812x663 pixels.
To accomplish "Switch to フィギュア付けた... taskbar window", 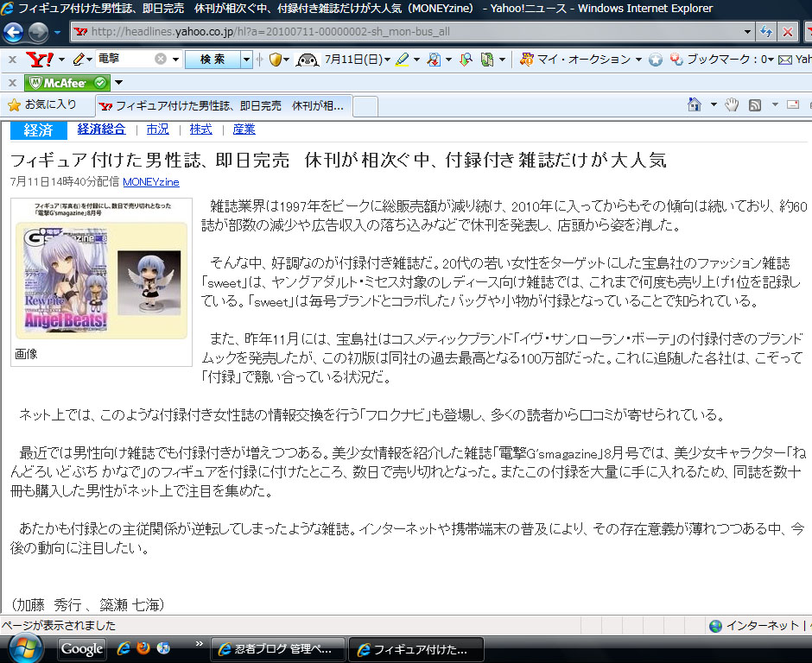I will tap(416, 649).
